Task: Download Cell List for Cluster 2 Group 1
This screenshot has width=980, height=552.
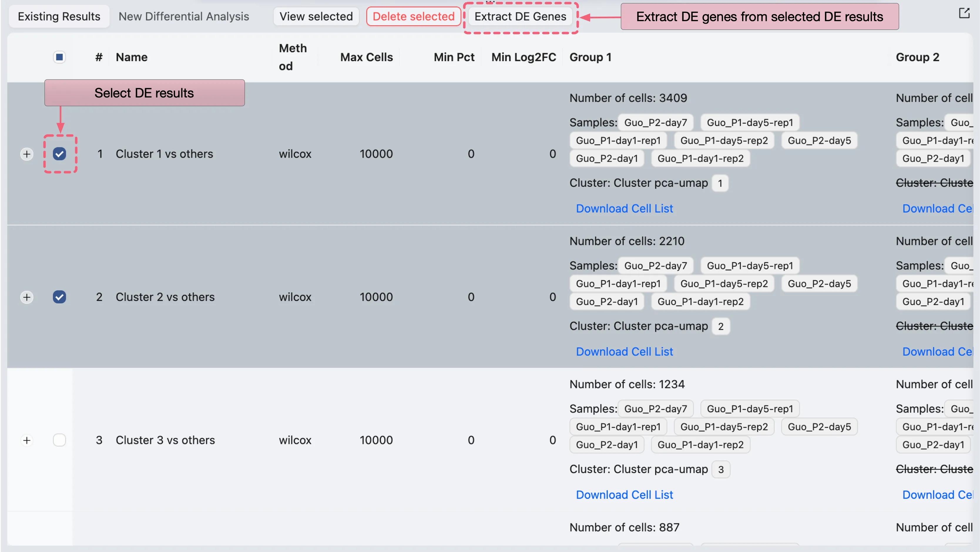Action: pyautogui.click(x=624, y=352)
